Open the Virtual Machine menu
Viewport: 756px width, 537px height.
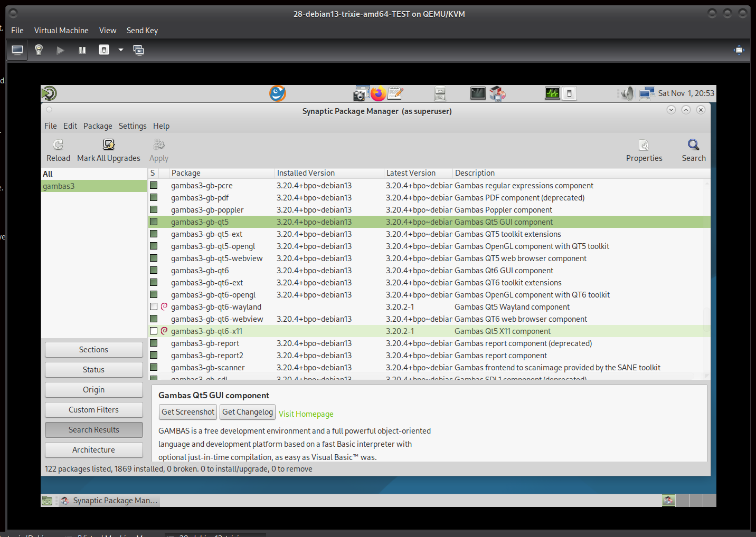coord(61,31)
